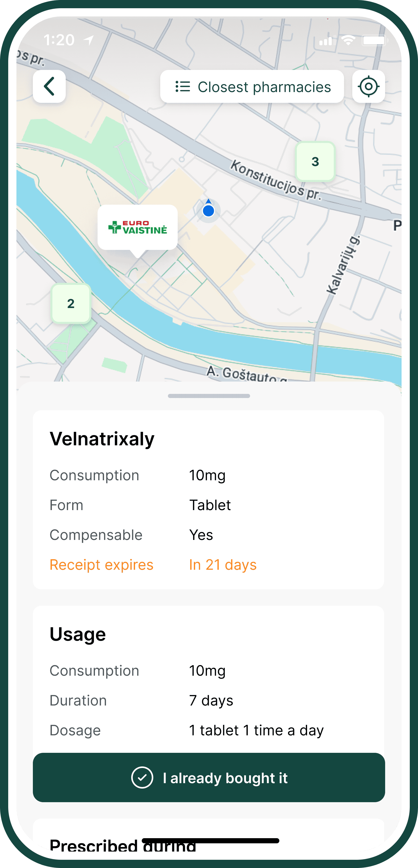Tap checkmark circle in bought button
This screenshot has height=868, width=418.
142,777
